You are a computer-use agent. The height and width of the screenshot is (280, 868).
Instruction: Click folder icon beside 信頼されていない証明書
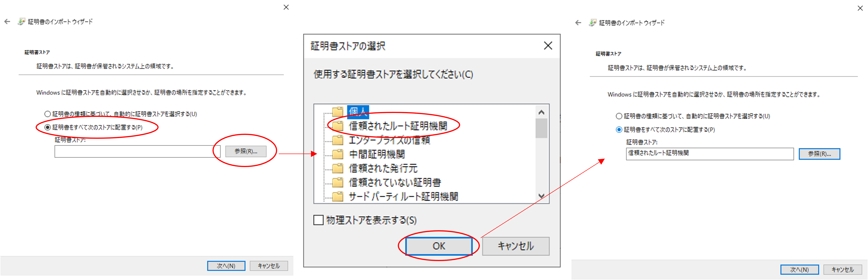click(338, 182)
